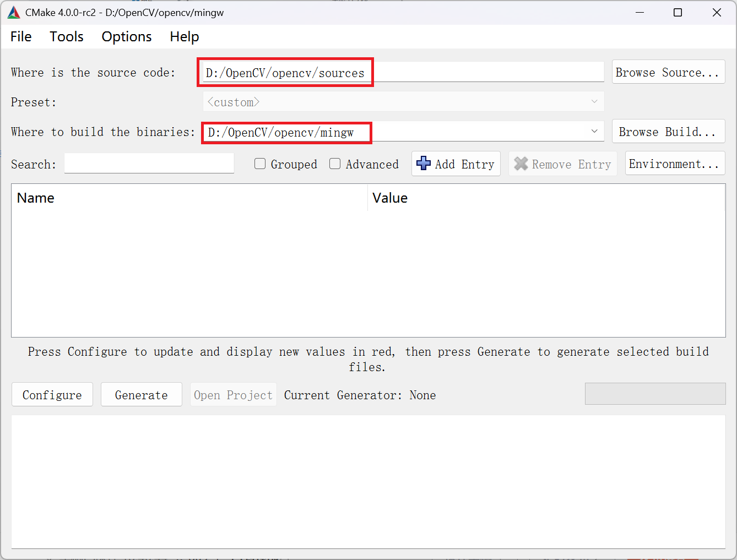Image resolution: width=737 pixels, height=560 pixels.
Task: Open the File menu
Action: coord(21,36)
